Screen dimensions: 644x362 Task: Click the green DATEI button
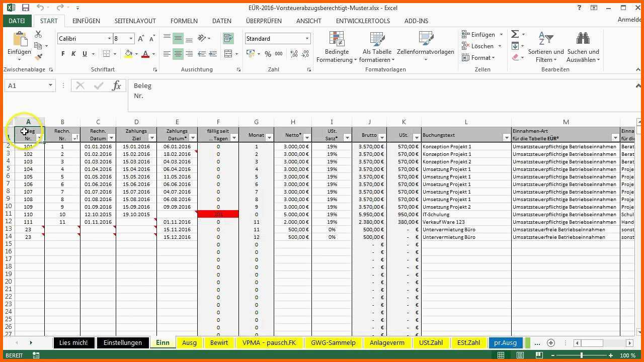click(x=17, y=21)
